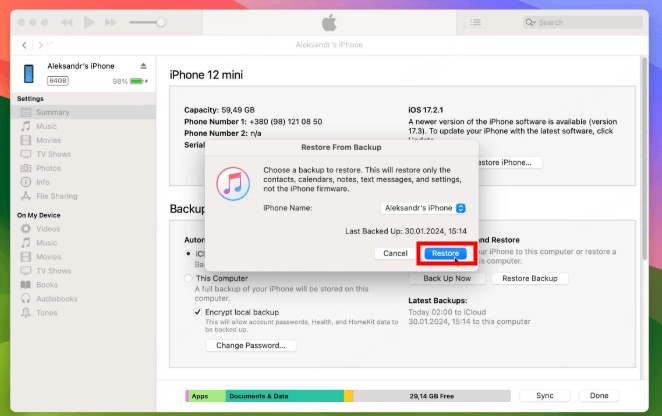This screenshot has width=662, height=416.
Task: Click Change Password button
Action: point(251,345)
